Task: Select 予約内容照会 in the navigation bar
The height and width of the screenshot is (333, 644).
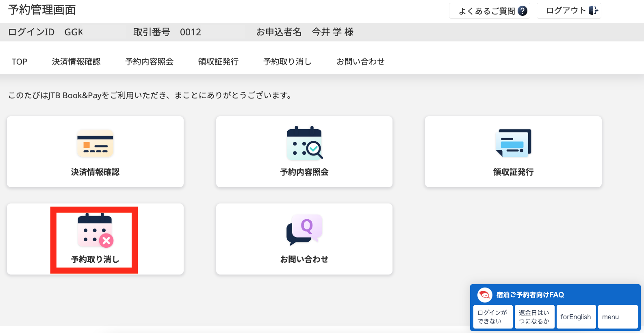Action: pos(150,62)
